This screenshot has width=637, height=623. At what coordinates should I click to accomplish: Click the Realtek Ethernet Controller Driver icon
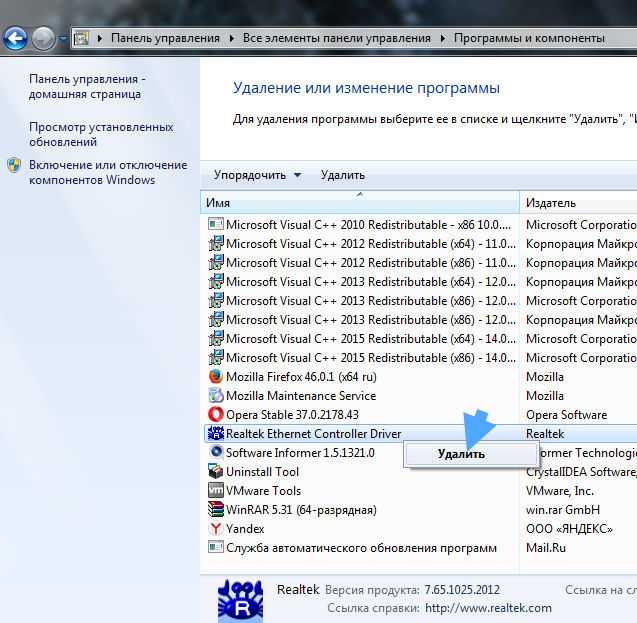[x=216, y=434]
